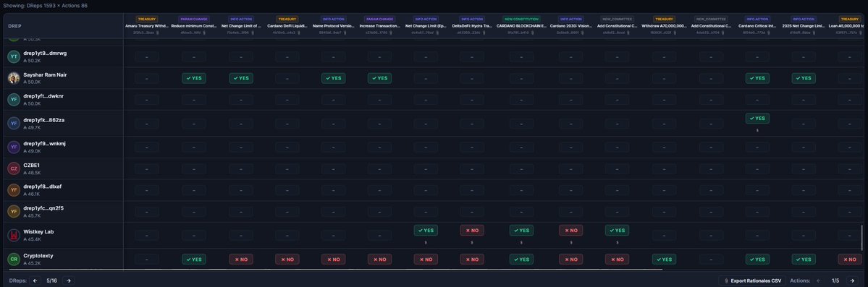The width and height of the screenshot is (868, 287).
Task: Click Sayshar's YES vote on Reduce minimum Const...
Action: (194, 78)
